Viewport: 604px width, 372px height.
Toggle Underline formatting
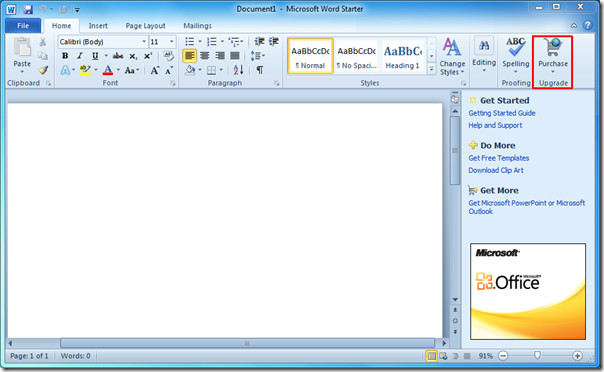click(x=95, y=56)
